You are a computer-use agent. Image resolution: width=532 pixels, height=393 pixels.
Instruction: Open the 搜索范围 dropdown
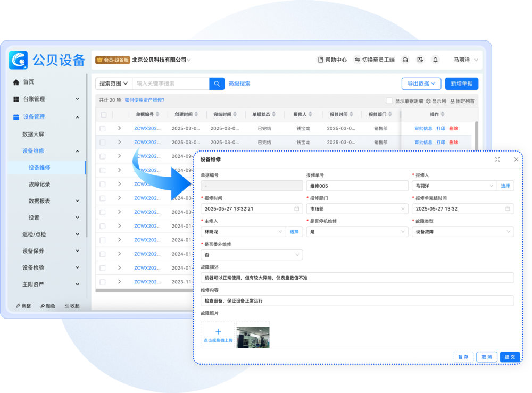point(114,83)
